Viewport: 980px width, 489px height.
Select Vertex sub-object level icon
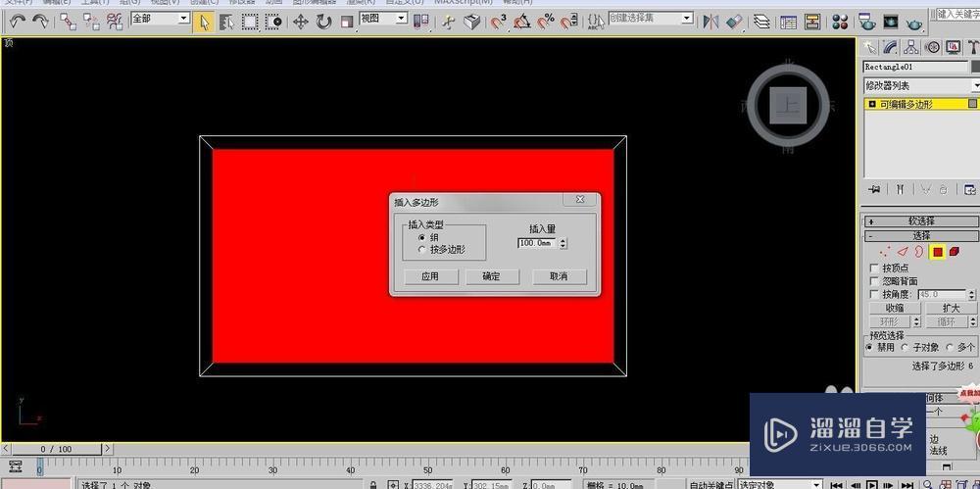coord(884,252)
